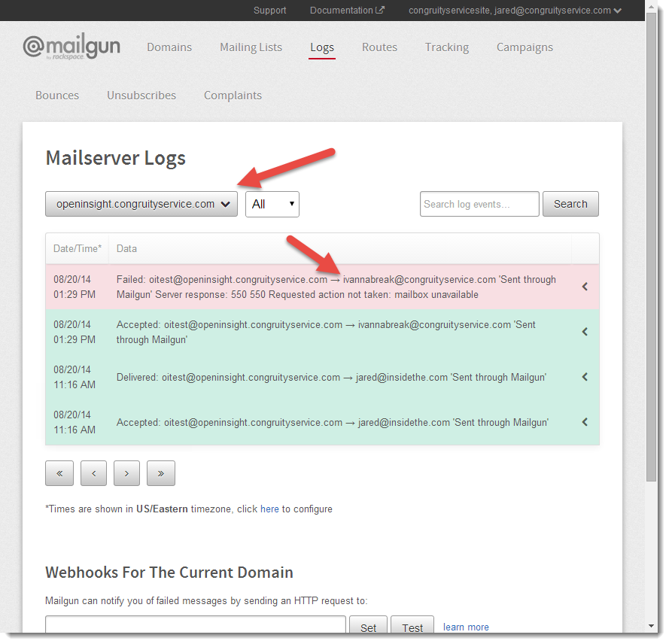Select the Logs tab
The width and height of the screenshot is (669, 644).
tap(322, 47)
